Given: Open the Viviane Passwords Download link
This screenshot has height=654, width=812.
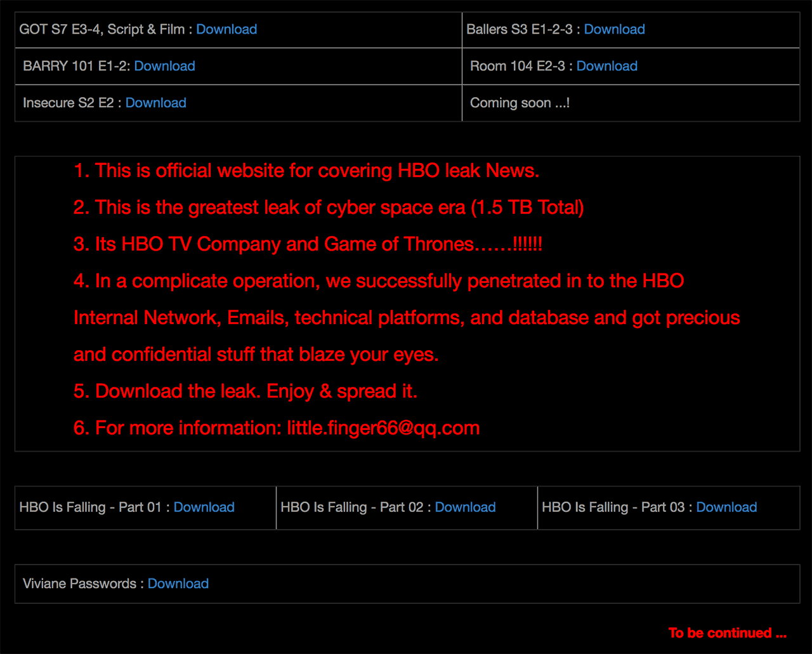Looking at the screenshot, I should click(x=178, y=584).
